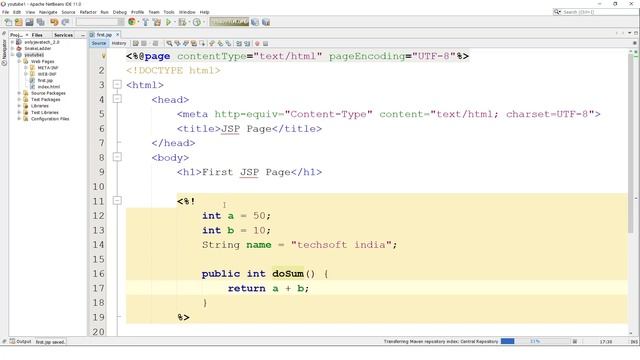This screenshot has height=360, width=640.
Task: Click the Build Project hammer icon
Action: (145, 22)
